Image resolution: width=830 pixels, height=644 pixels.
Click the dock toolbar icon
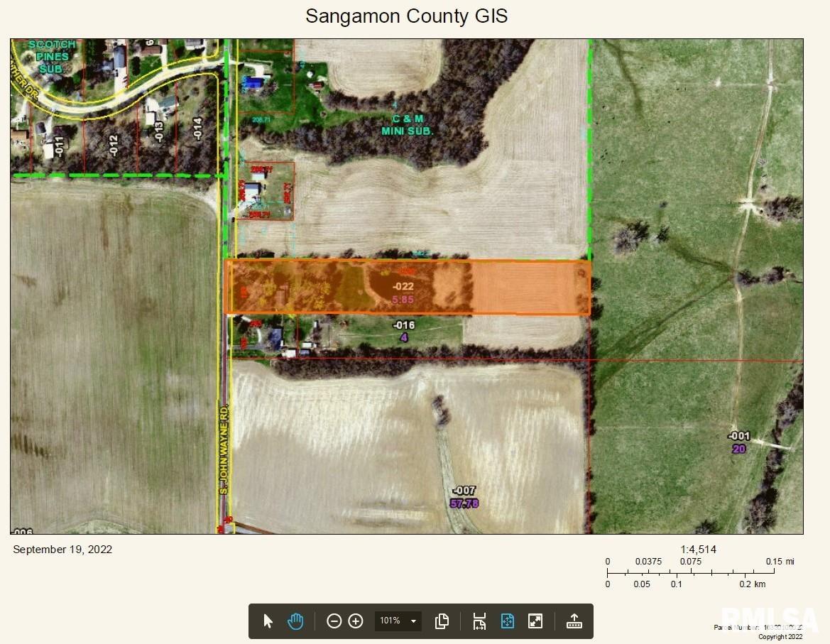[574, 621]
